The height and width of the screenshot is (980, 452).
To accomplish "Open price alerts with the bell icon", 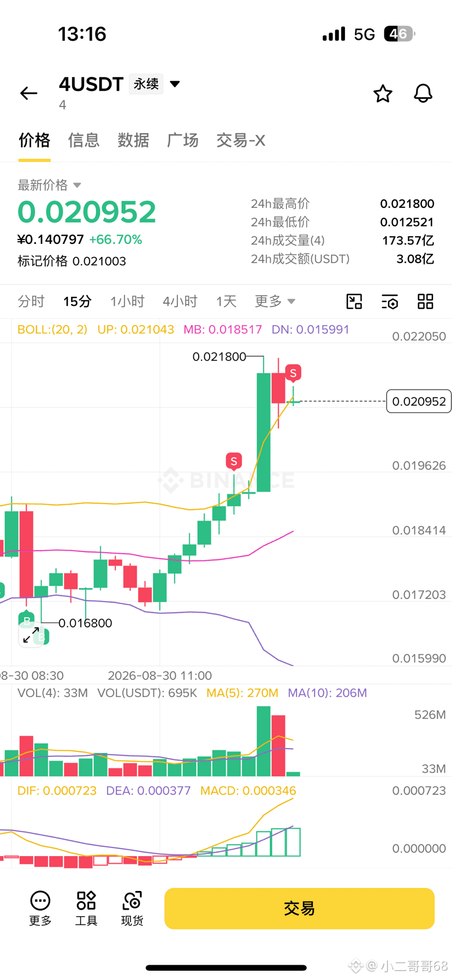I will [x=423, y=93].
